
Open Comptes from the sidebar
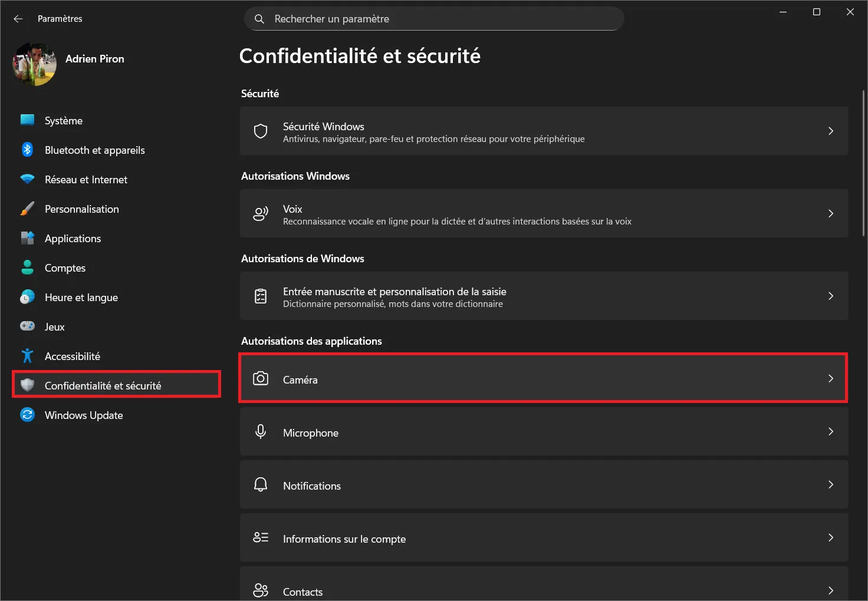click(x=65, y=268)
